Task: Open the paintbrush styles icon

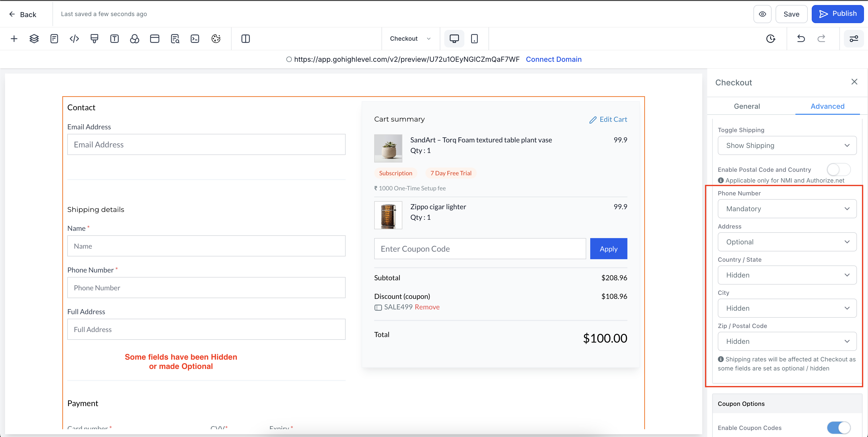Action: click(x=94, y=39)
